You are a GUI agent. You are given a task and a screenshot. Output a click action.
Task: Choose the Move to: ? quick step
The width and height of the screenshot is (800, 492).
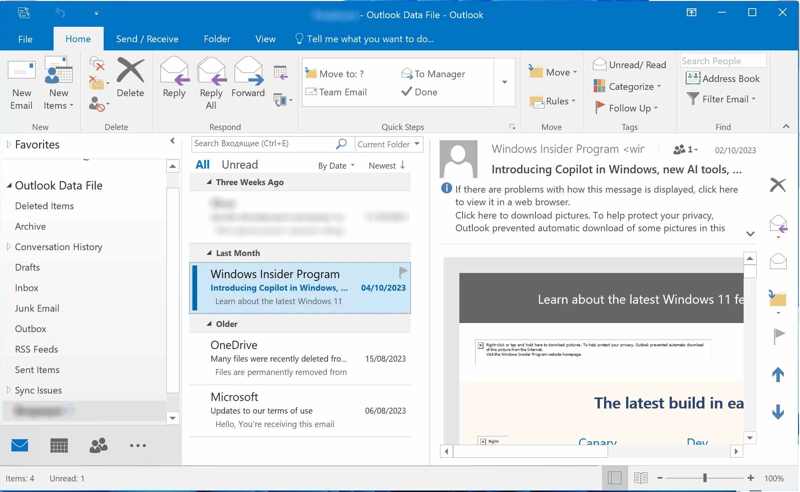click(x=335, y=74)
